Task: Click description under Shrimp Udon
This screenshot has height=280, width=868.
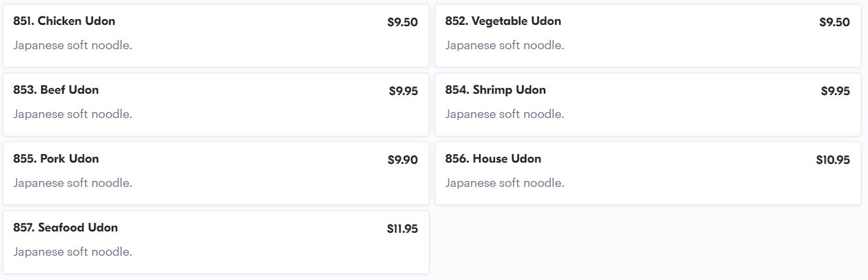Action: tap(505, 114)
